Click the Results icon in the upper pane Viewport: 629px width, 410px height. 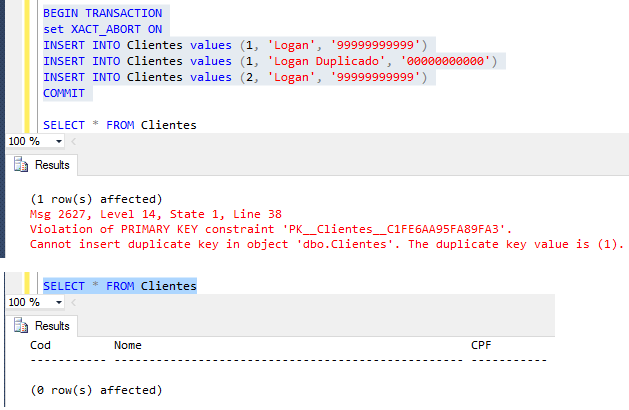click(23, 165)
